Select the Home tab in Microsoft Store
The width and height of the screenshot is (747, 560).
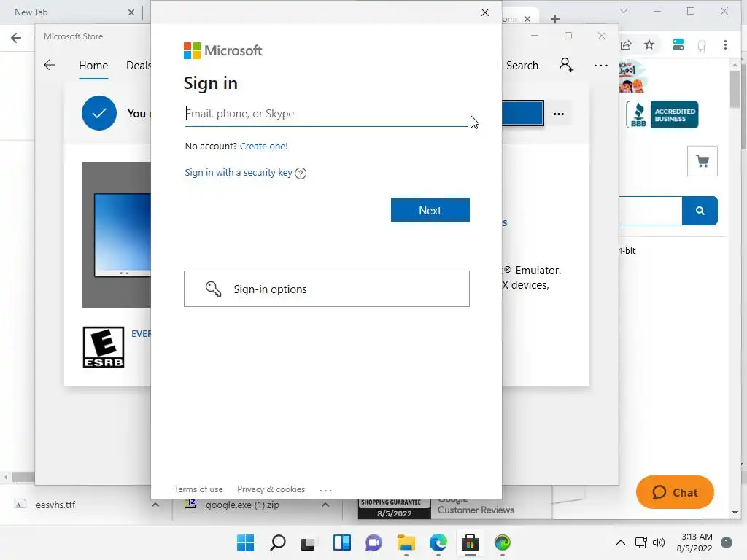click(93, 66)
